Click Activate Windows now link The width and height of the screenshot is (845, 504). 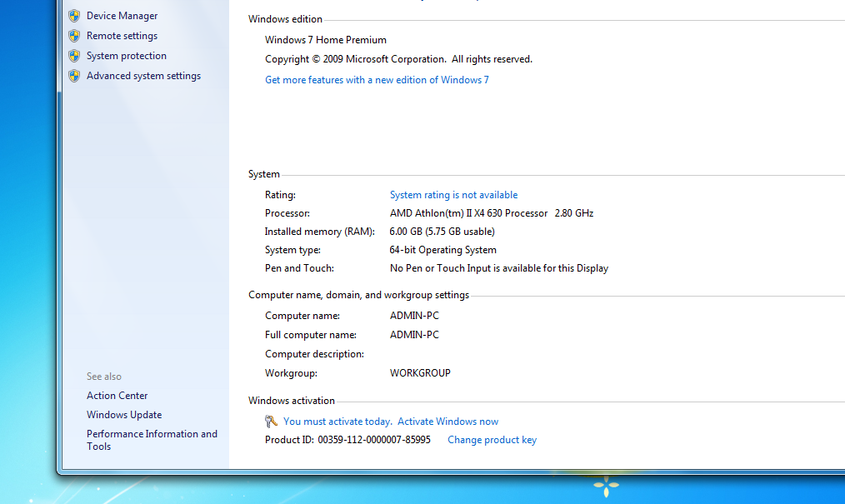point(447,422)
